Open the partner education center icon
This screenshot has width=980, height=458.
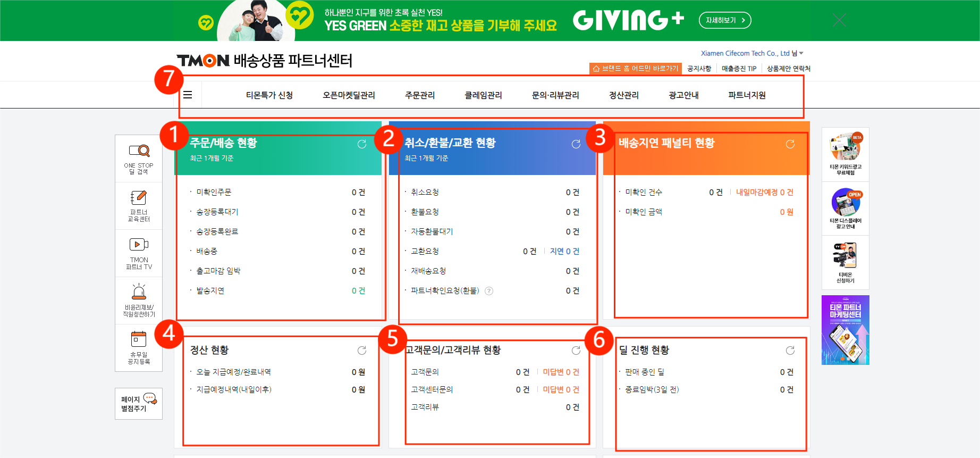point(139,198)
